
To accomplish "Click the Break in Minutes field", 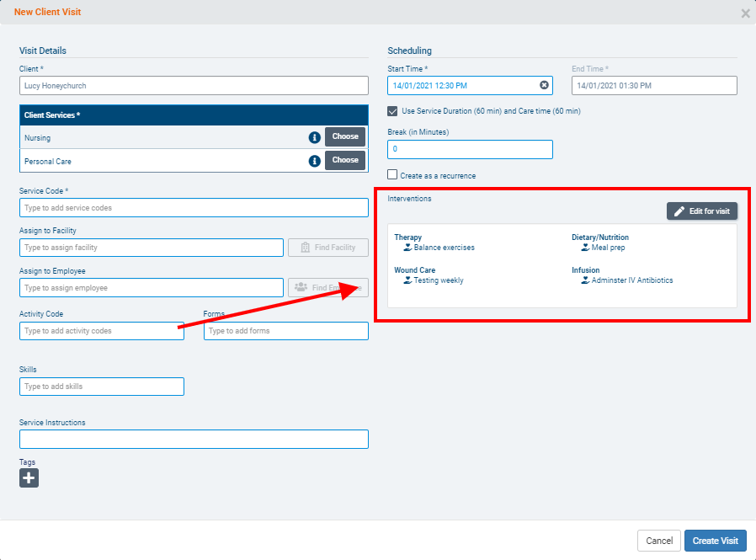I will (470, 149).
